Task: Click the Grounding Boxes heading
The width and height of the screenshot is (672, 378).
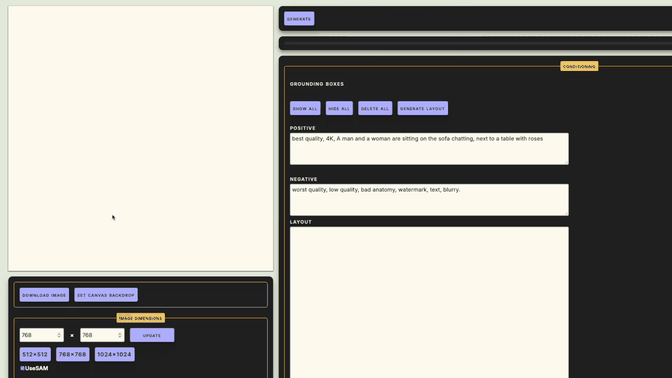Action: [317, 84]
